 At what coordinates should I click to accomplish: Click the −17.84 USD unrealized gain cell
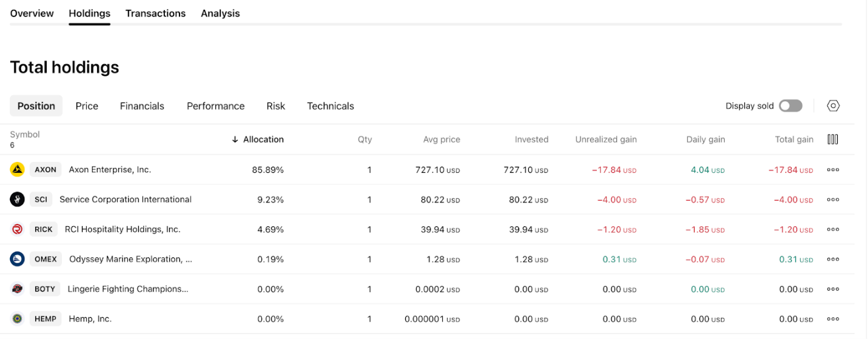tap(614, 170)
